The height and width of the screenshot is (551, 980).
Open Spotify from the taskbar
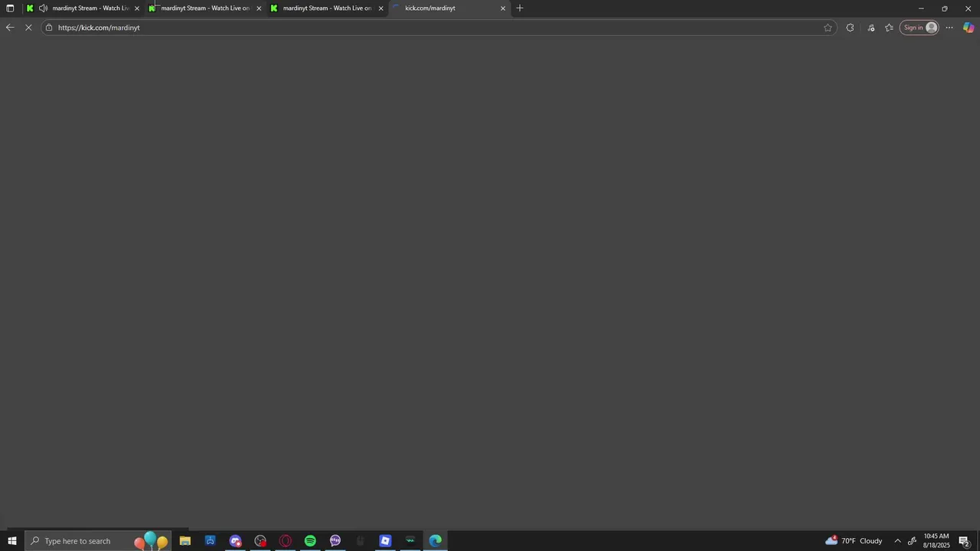click(310, 541)
